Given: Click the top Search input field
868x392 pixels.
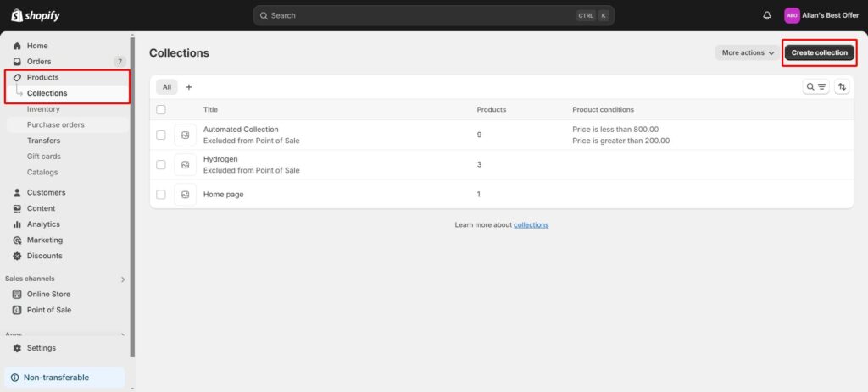Looking at the screenshot, I should click(415, 15).
